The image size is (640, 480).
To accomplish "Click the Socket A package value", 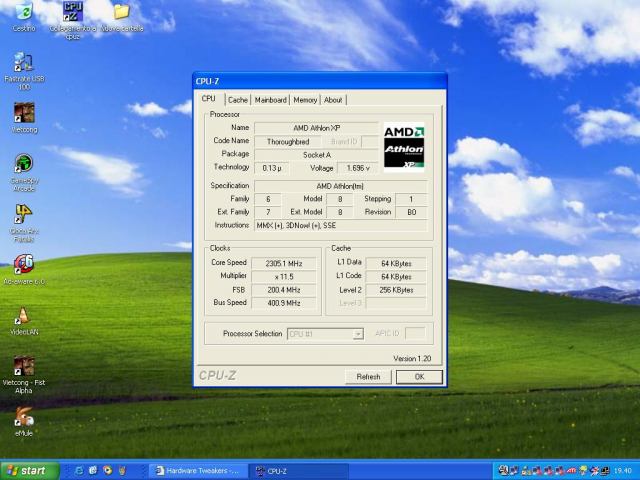I will click(317, 155).
